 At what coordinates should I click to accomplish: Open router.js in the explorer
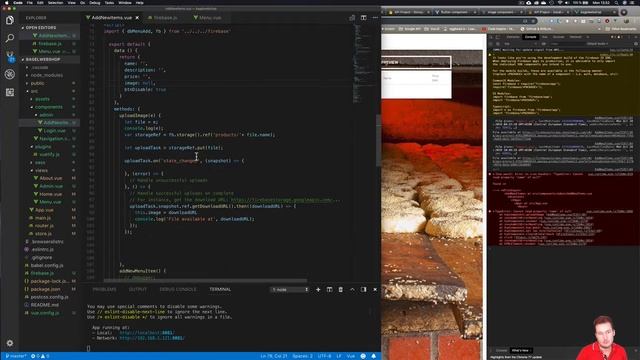pos(44,225)
